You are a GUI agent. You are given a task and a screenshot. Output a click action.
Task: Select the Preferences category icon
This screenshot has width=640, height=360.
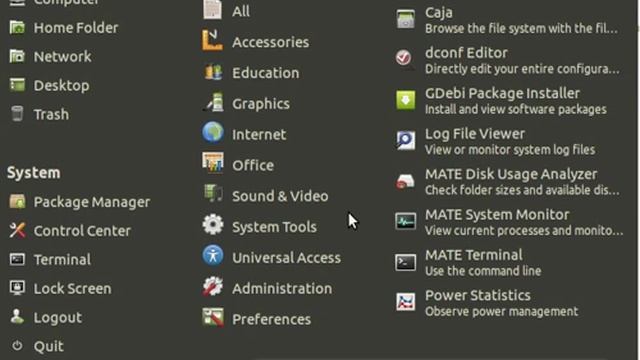(x=213, y=317)
